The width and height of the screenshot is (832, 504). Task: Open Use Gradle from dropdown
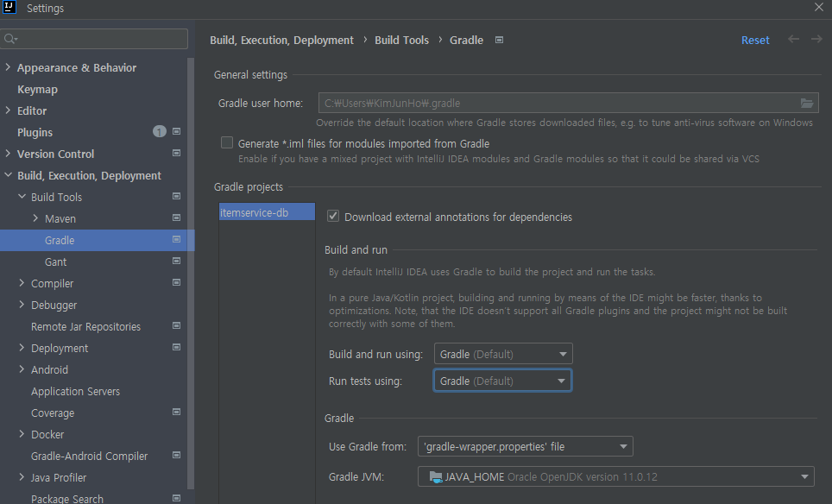pos(526,446)
